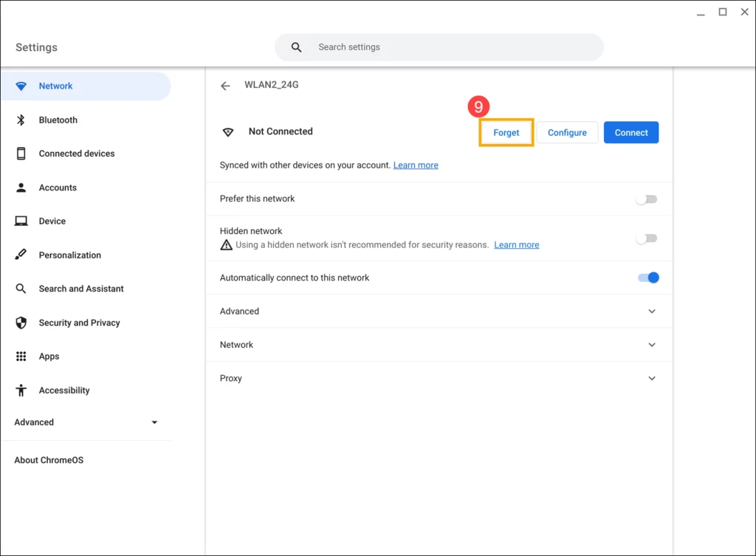Turn on the Hidden network toggle
Screen dimensions: 756x556
point(647,238)
